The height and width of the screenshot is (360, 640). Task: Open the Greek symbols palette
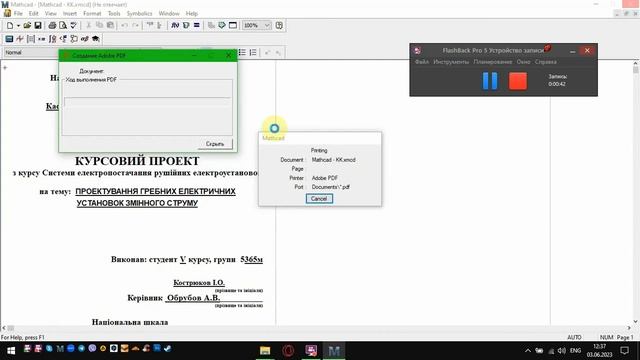click(84, 39)
